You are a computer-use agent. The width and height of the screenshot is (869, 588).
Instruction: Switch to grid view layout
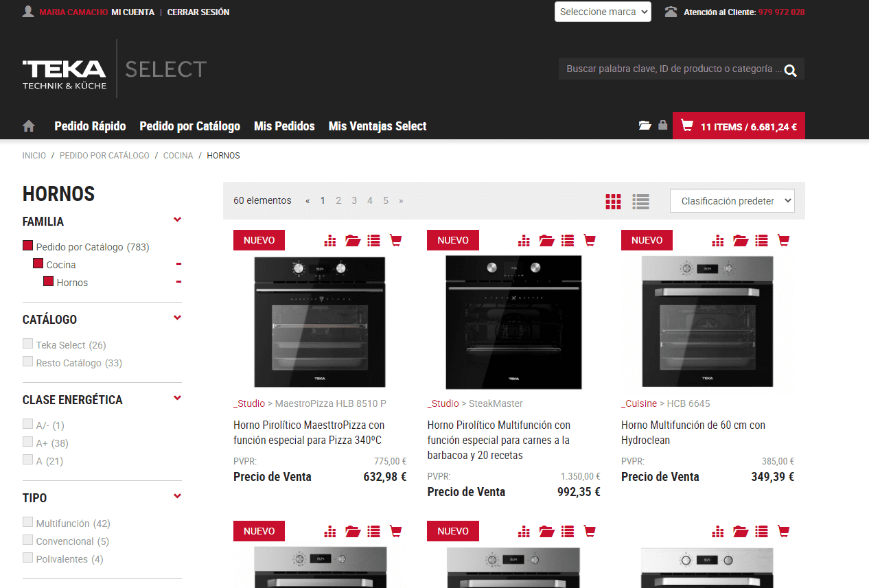pyautogui.click(x=613, y=202)
